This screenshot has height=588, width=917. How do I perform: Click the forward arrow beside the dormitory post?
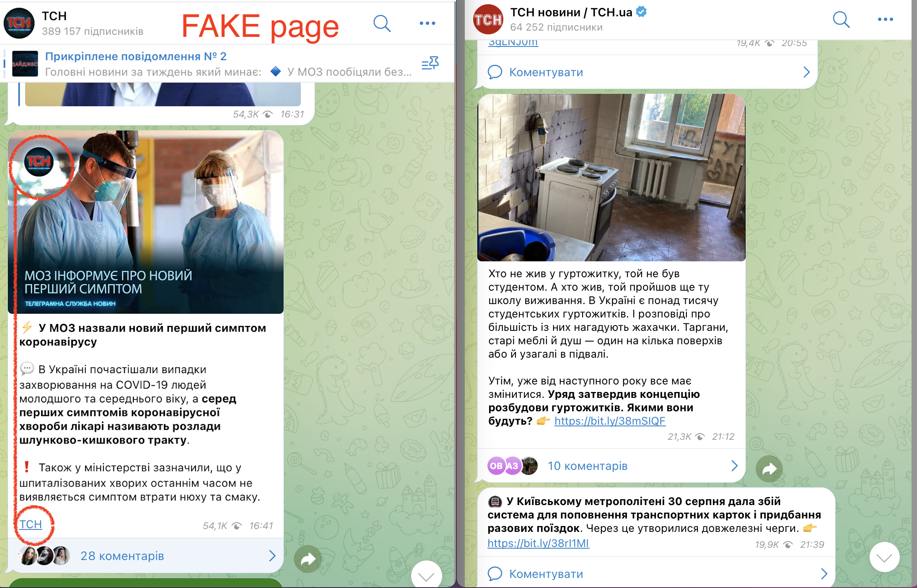tap(769, 469)
